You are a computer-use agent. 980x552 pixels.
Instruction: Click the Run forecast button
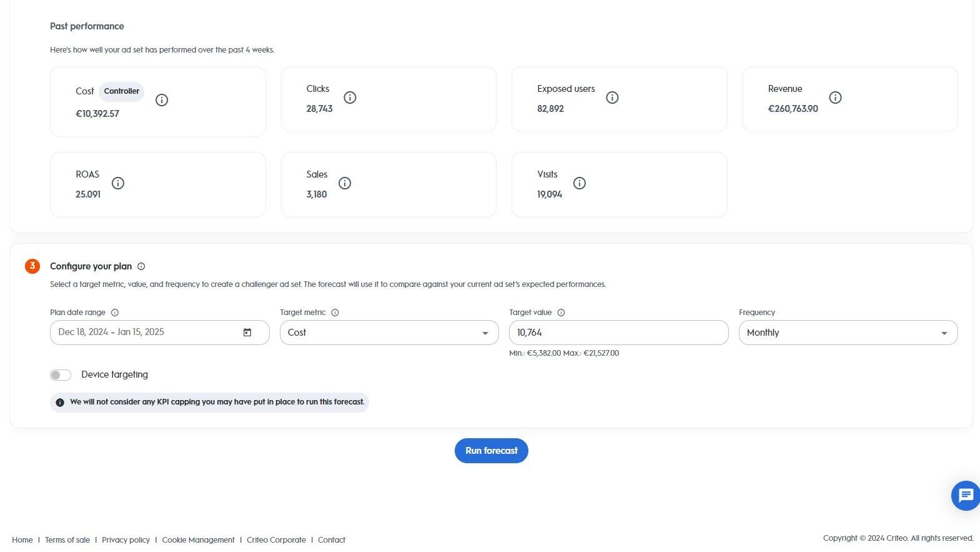(x=491, y=451)
